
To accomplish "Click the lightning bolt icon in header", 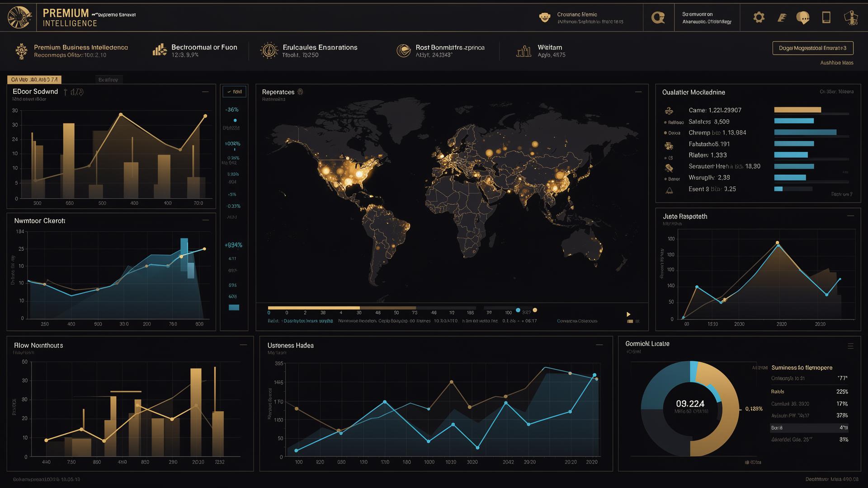I will coord(782,18).
